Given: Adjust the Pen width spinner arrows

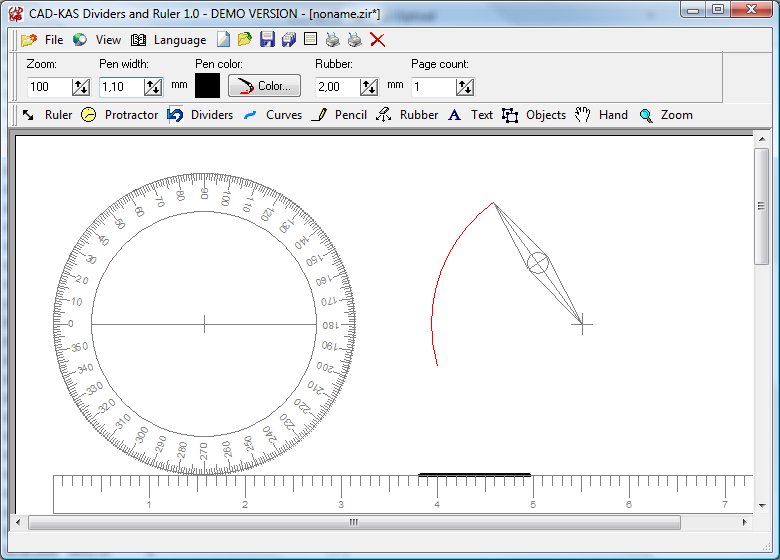Looking at the screenshot, I should coord(153,87).
